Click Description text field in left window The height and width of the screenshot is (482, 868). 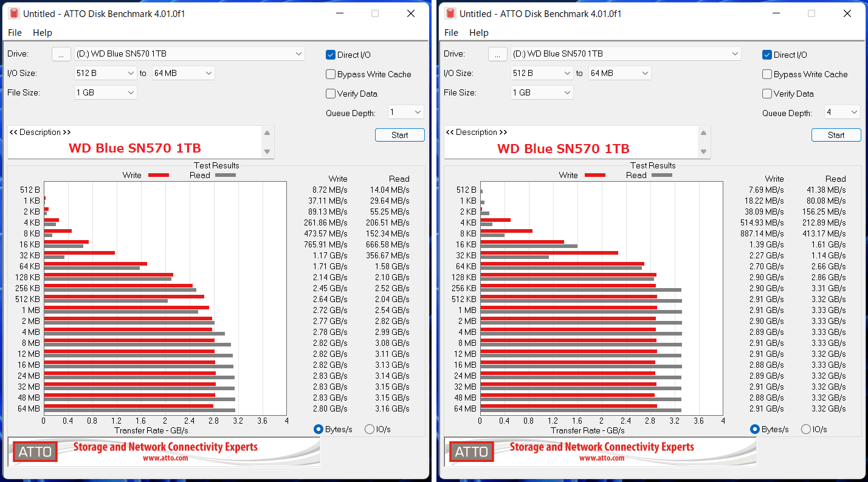point(135,142)
